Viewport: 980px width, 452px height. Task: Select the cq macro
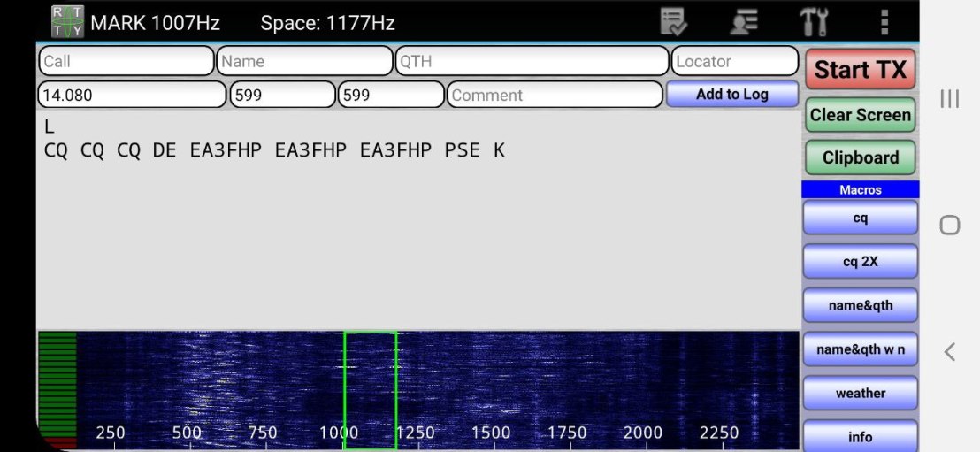(x=860, y=218)
